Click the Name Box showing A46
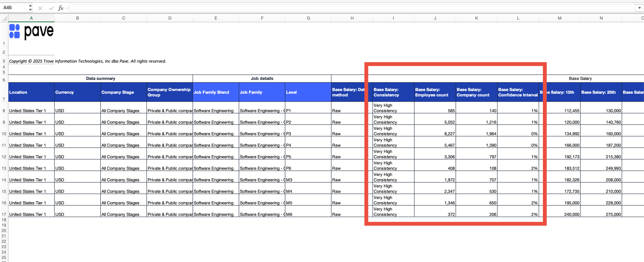Screen dimensions: 644x262 tap(15, 8)
